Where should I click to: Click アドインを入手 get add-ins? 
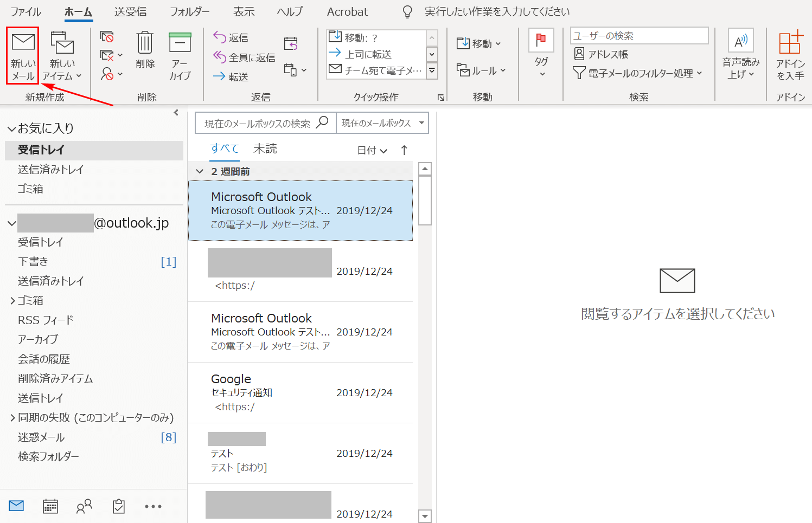[790, 56]
